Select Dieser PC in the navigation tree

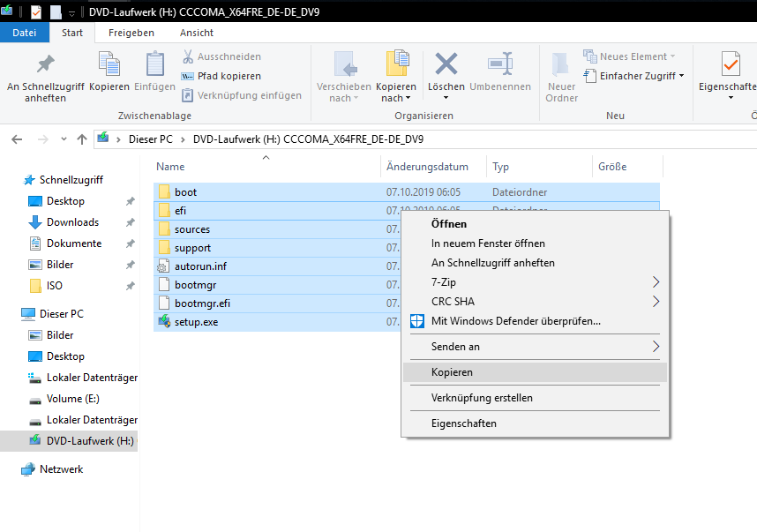61,314
